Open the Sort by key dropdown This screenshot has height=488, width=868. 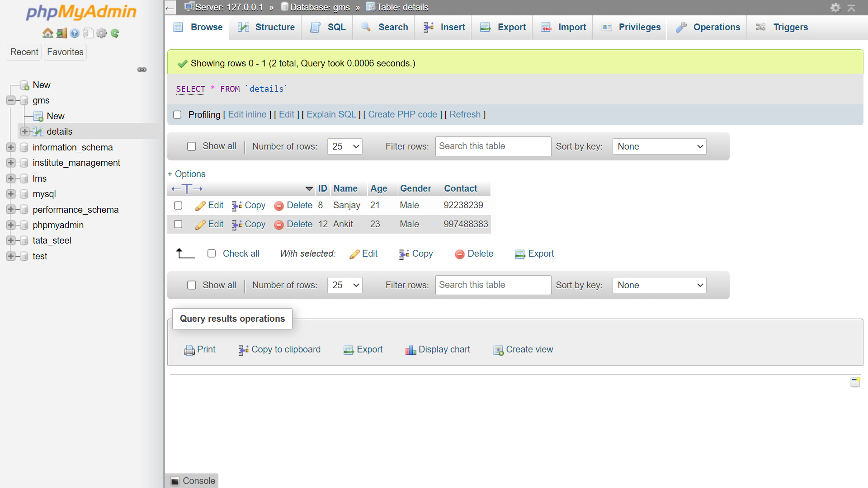point(659,146)
